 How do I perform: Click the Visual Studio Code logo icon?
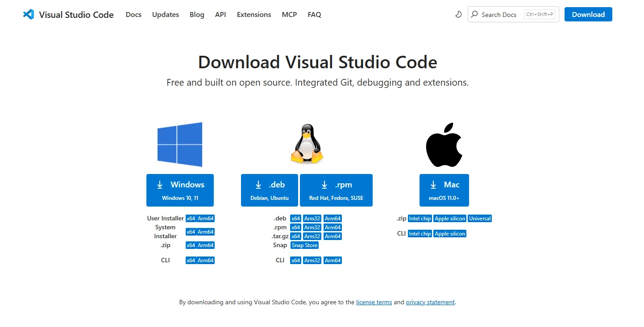(x=29, y=14)
